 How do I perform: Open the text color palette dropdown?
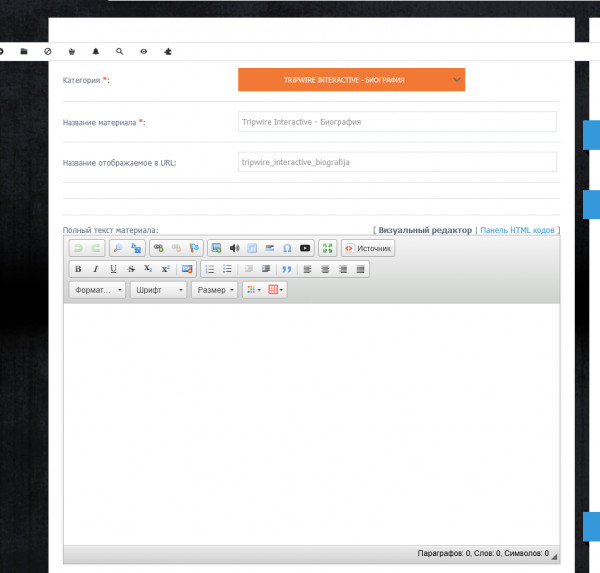pos(254,290)
